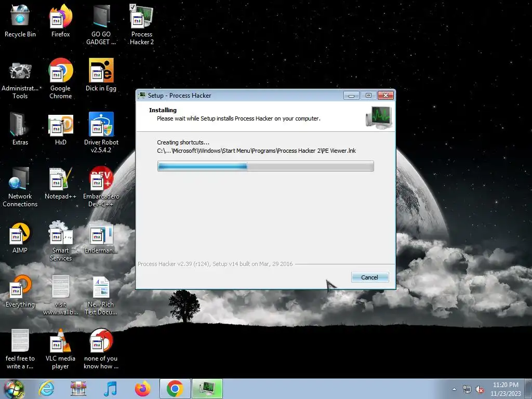This screenshot has height=399, width=532.
Task: Click the Show desktop strip on the taskbar
Action: [529, 389]
